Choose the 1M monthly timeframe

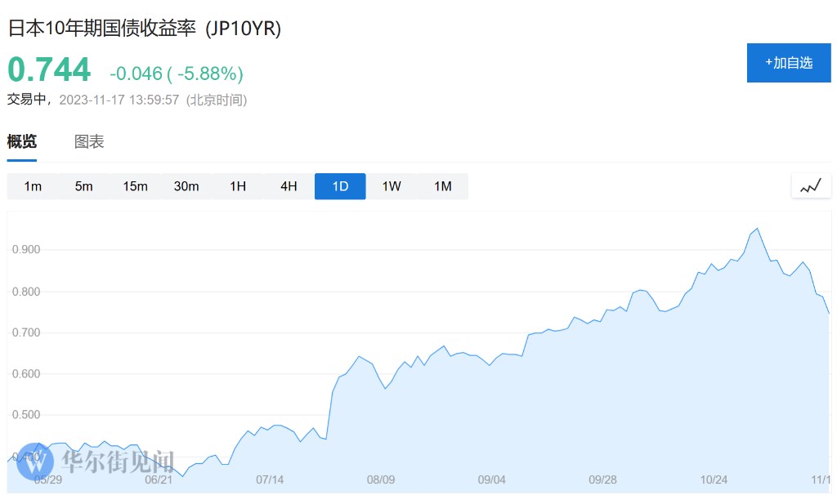(442, 186)
